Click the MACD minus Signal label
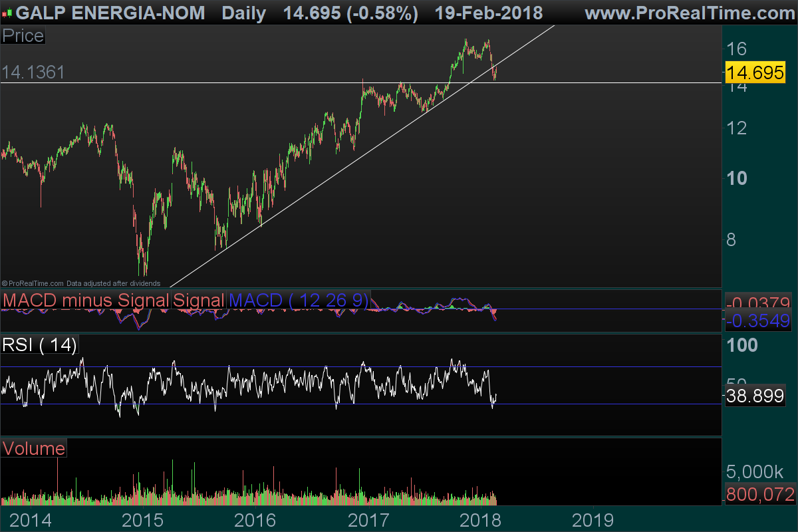The height and width of the screenshot is (532, 798). [86, 301]
